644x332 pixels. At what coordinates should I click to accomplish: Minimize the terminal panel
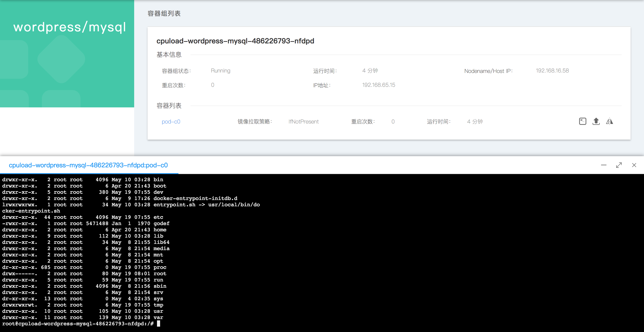point(604,165)
